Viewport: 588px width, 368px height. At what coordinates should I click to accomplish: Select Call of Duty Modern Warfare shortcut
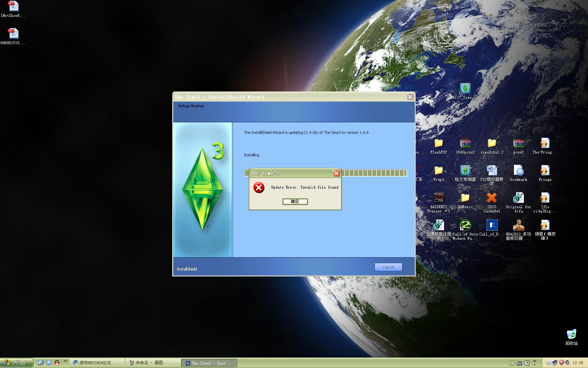point(465,230)
